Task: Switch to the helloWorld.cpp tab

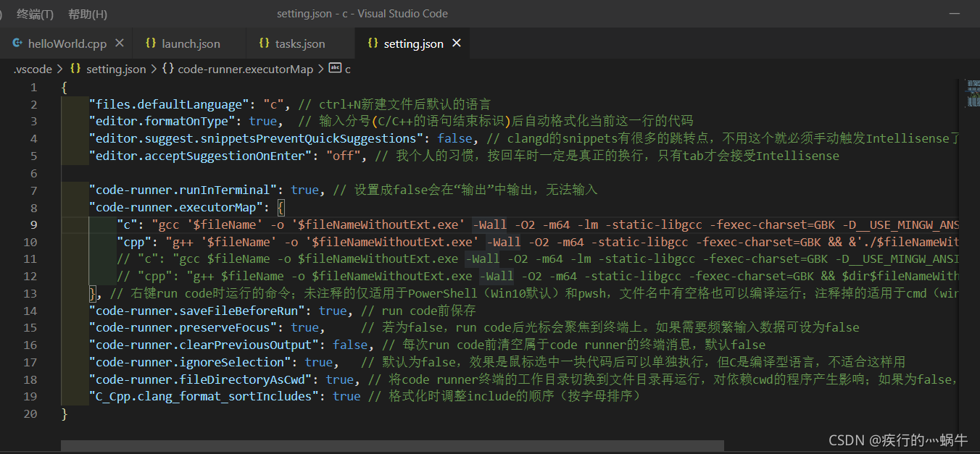Action: click(x=67, y=43)
